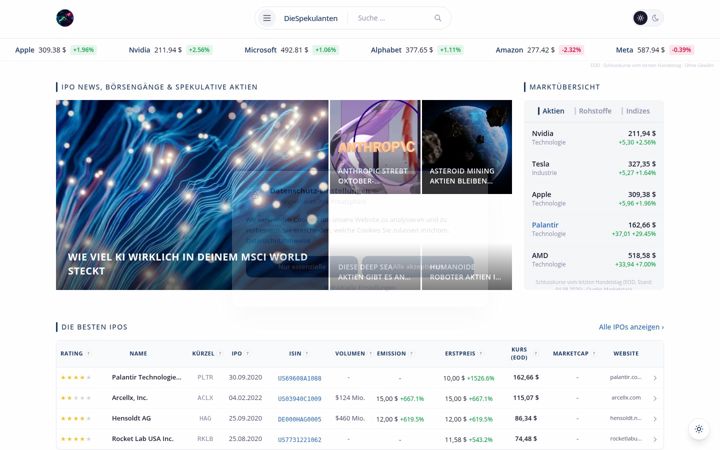Expand Arcellx, Inc. row chevron

(655, 398)
